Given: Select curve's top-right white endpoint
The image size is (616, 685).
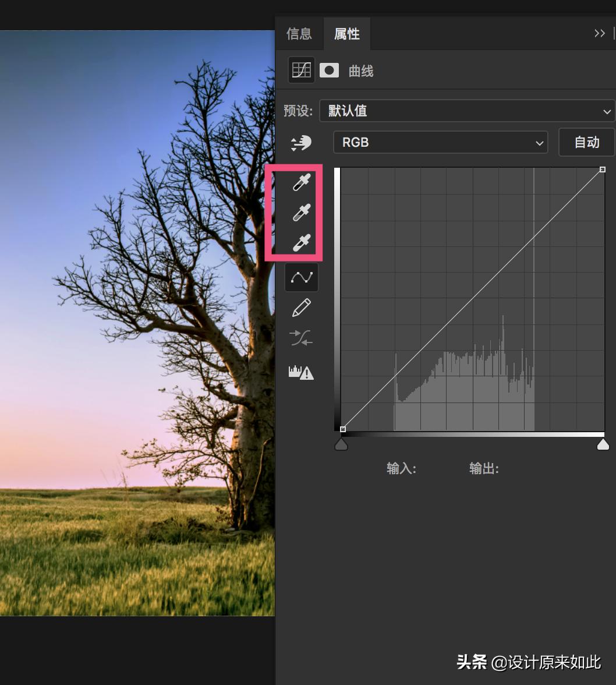Looking at the screenshot, I should 603,170.
